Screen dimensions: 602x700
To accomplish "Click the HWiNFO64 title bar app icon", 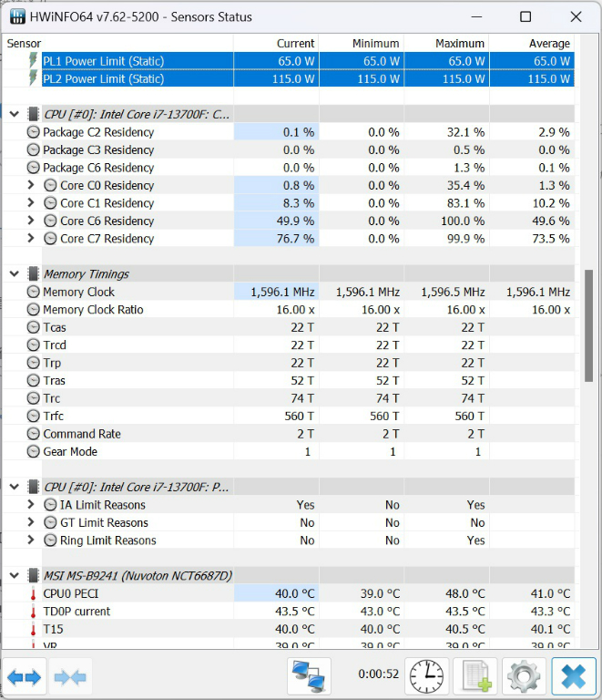I will (x=17, y=17).
